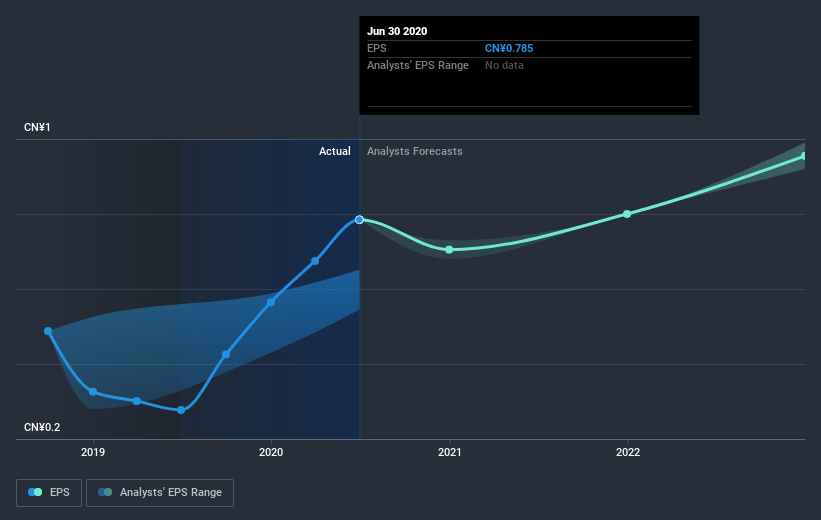
Task: Select the EPS point just before Jun 2020
Action: click(315, 261)
